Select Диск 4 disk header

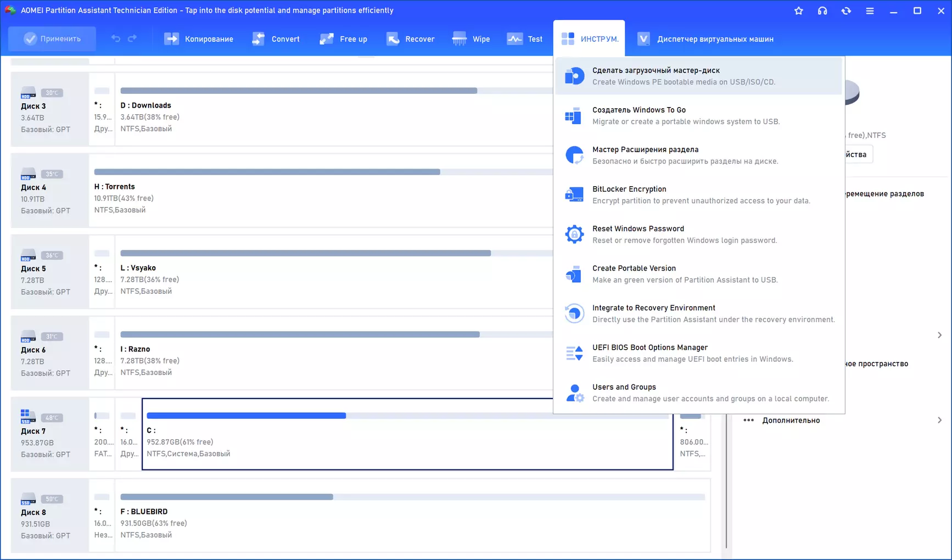pos(49,190)
